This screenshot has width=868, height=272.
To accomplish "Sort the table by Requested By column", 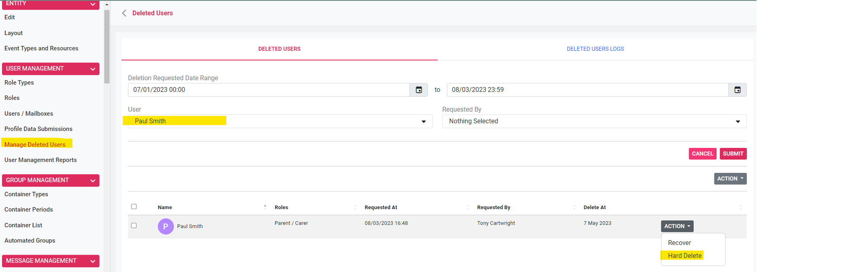I will tap(574, 207).
